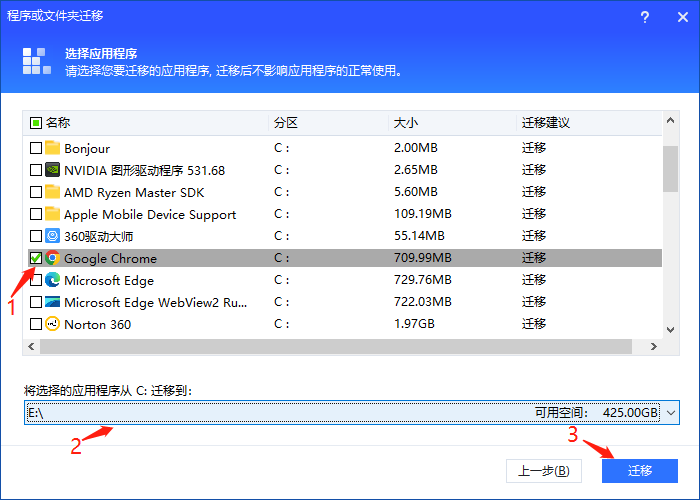This screenshot has height=500, width=700.
Task: Sort by the 名称 column header
Action: tap(58, 123)
